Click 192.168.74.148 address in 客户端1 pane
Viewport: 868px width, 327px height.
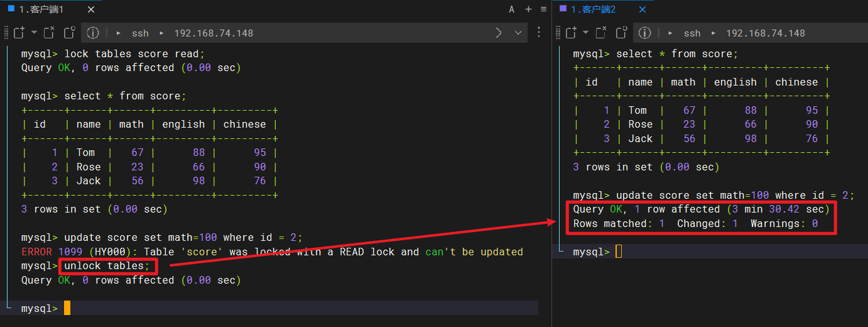[x=214, y=33]
